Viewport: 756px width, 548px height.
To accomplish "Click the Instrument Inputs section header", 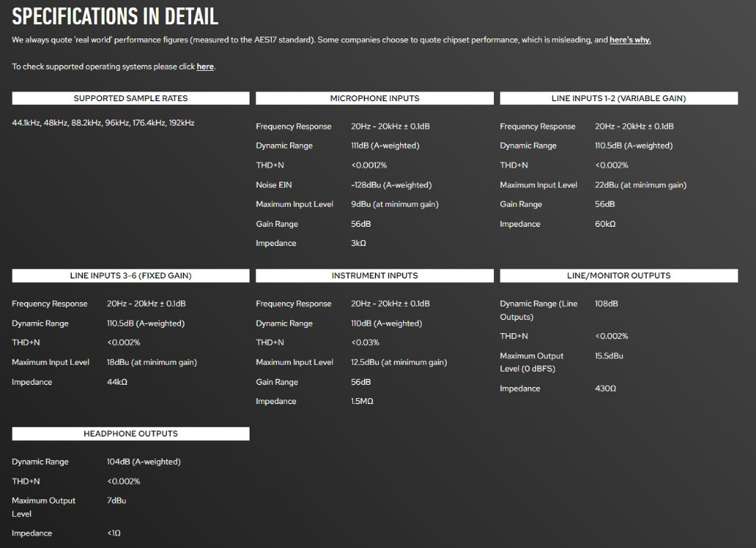I will point(374,275).
